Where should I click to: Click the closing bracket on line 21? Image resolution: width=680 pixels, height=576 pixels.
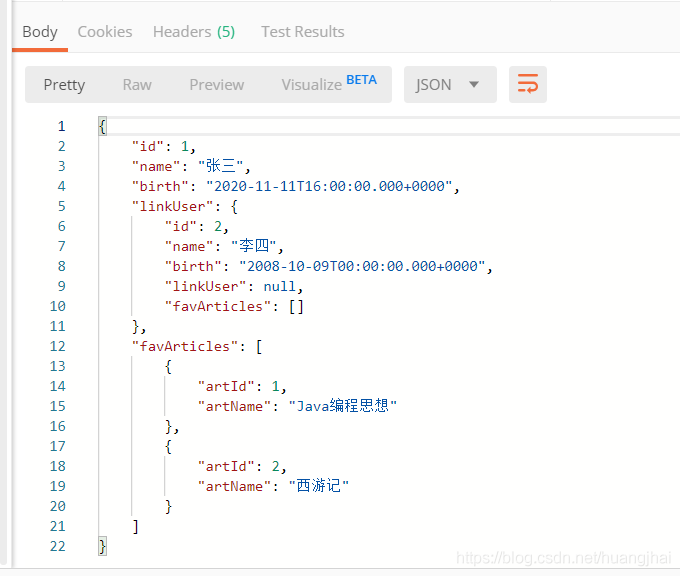pos(136,526)
